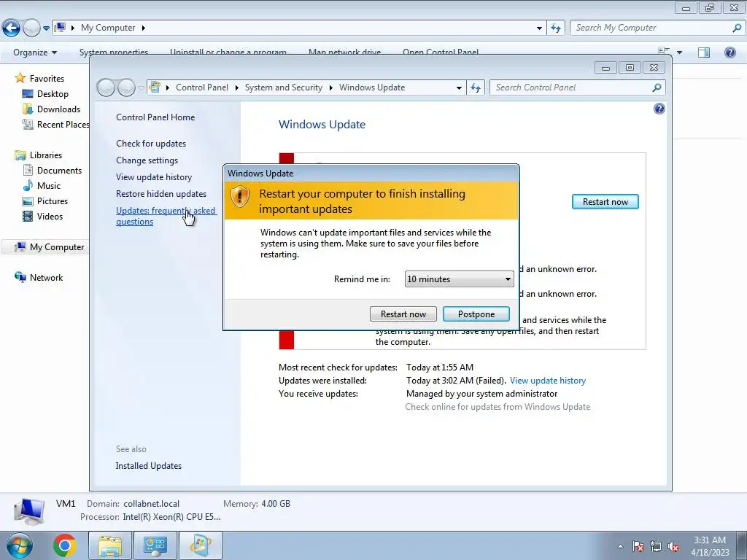Click the Control Panel icon in address bar
Viewport: 747px width, 560px height.
(155, 87)
